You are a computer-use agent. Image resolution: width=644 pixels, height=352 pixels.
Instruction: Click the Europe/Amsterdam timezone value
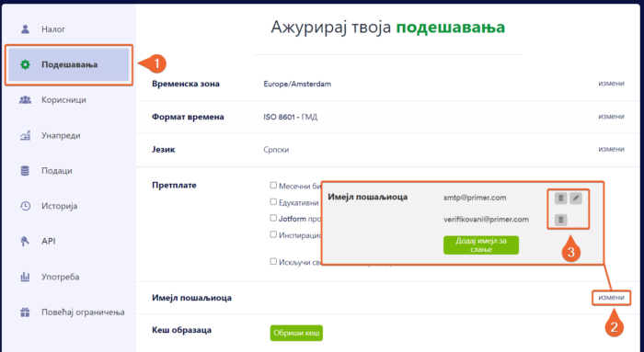(297, 84)
